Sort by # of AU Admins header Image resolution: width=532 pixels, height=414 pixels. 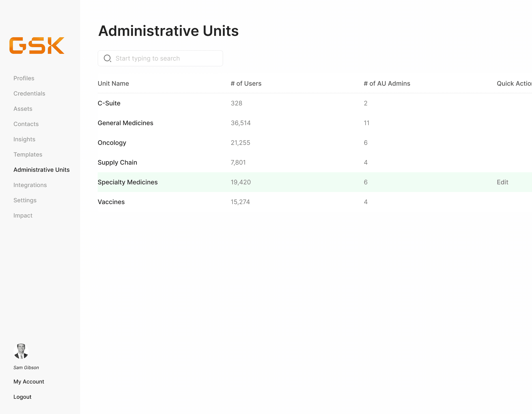click(387, 83)
